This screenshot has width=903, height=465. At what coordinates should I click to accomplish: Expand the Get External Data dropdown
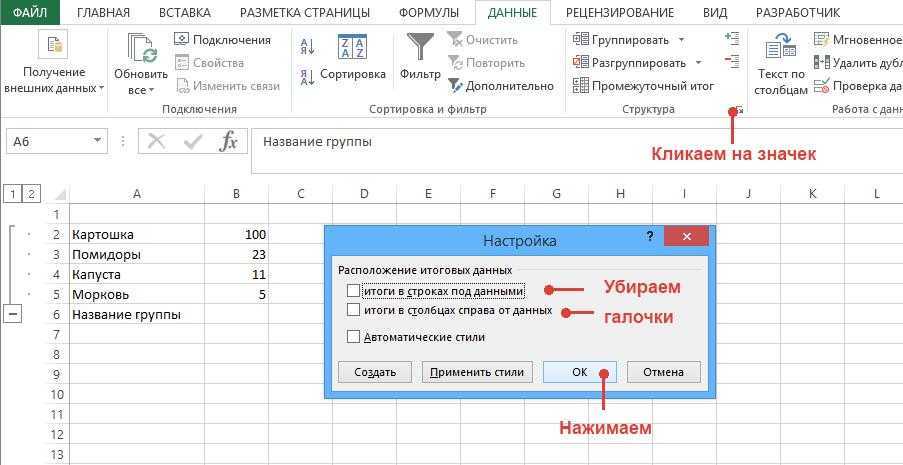tap(101, 89)
